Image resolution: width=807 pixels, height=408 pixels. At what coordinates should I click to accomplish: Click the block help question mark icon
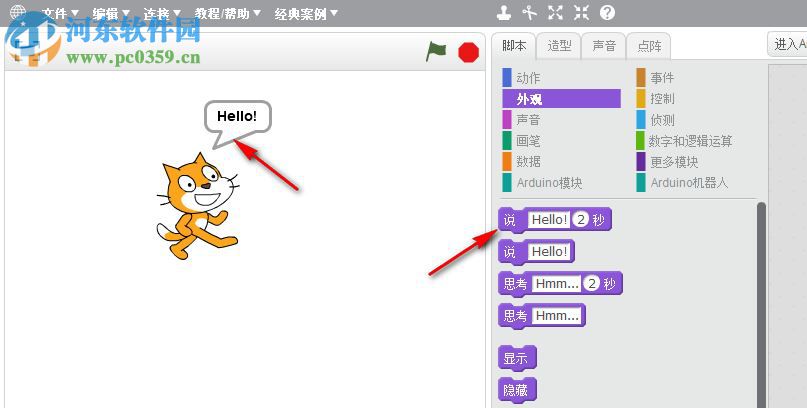tap(607, 13)
